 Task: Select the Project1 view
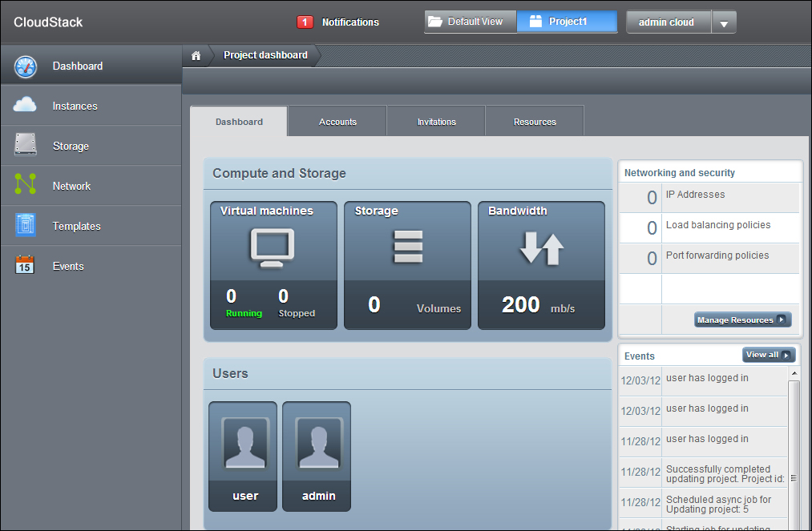point(567,22)
